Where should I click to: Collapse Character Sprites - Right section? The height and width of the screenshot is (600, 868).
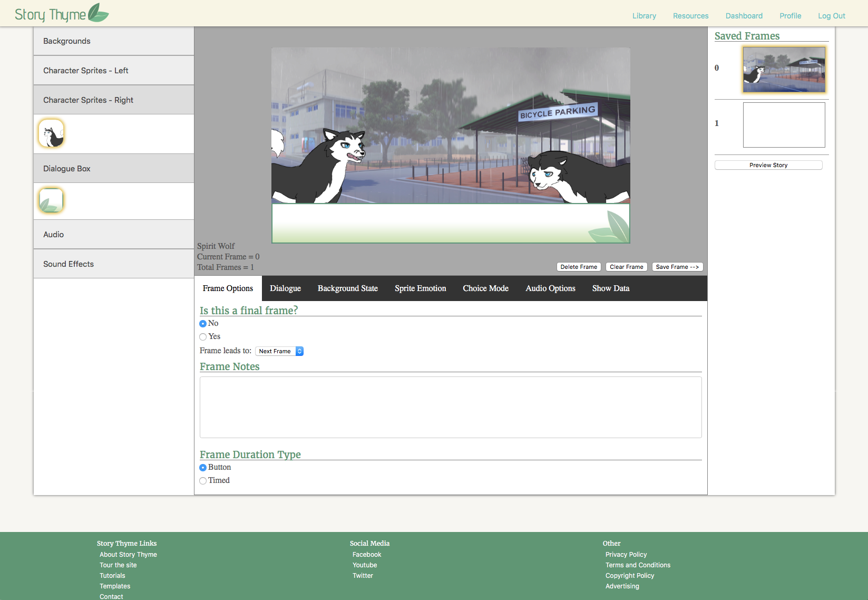[x=114, y=100]
